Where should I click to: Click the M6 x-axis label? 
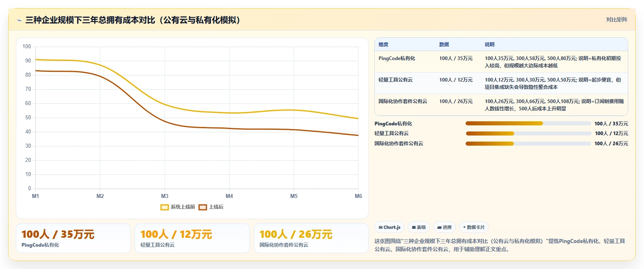pyautogui.click(x=358, y=196)
